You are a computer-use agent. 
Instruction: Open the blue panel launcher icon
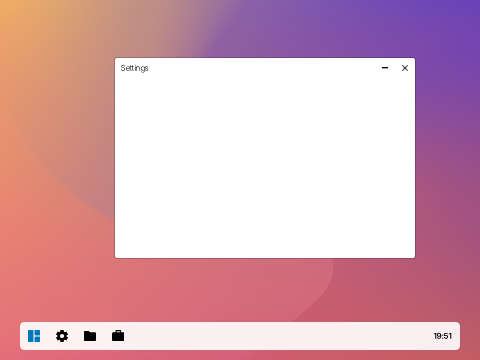click(x=34, y=336)
